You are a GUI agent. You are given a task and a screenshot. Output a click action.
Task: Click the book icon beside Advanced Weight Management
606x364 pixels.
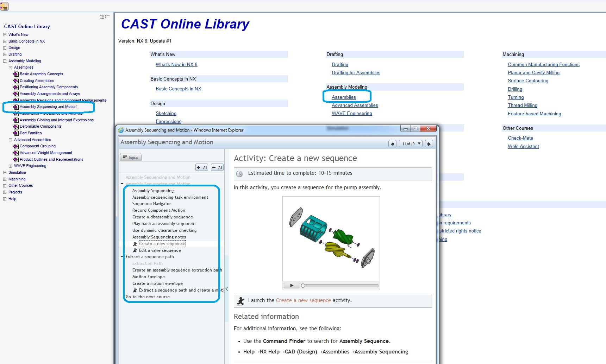point(16,153)
